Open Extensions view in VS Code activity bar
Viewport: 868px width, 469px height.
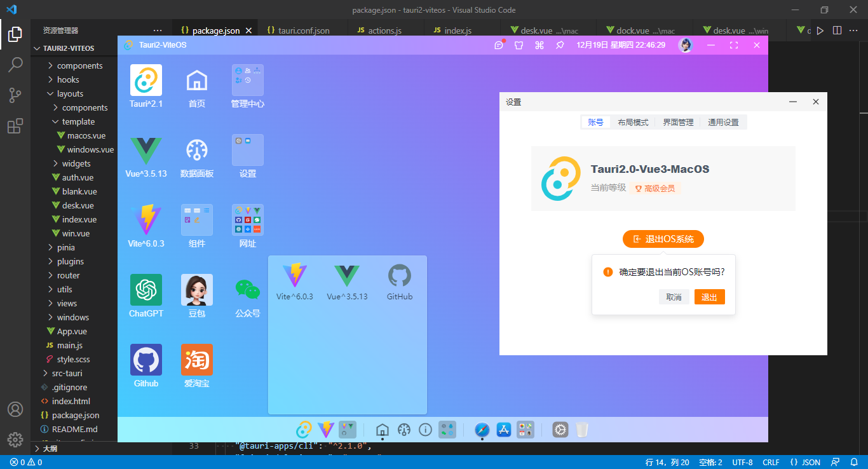coord(15,126)
